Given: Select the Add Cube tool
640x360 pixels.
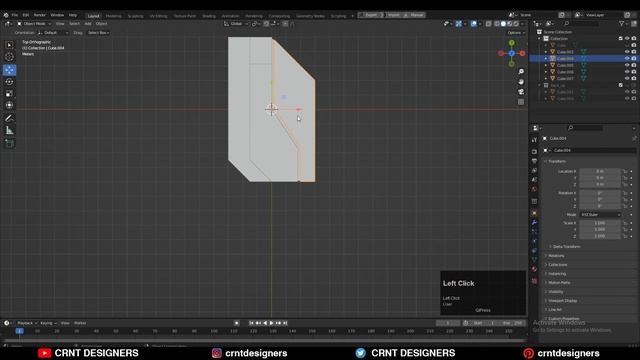Looking at the screenshot, I should pyautogui.click(x=9, y=143).
